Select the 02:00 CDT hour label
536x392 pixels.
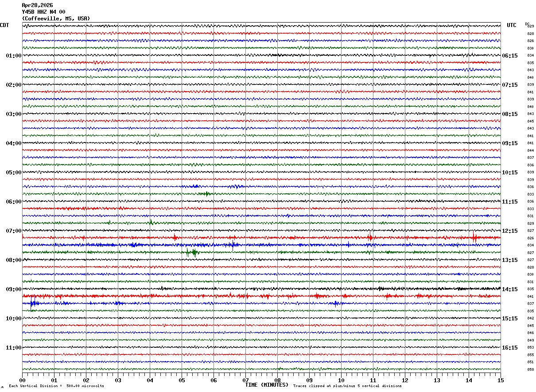pos(14,85)
